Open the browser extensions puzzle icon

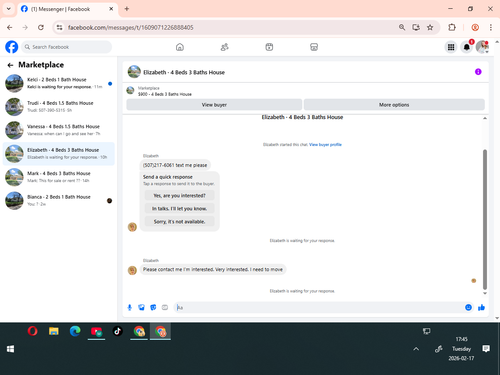click(x=452, y=27)
